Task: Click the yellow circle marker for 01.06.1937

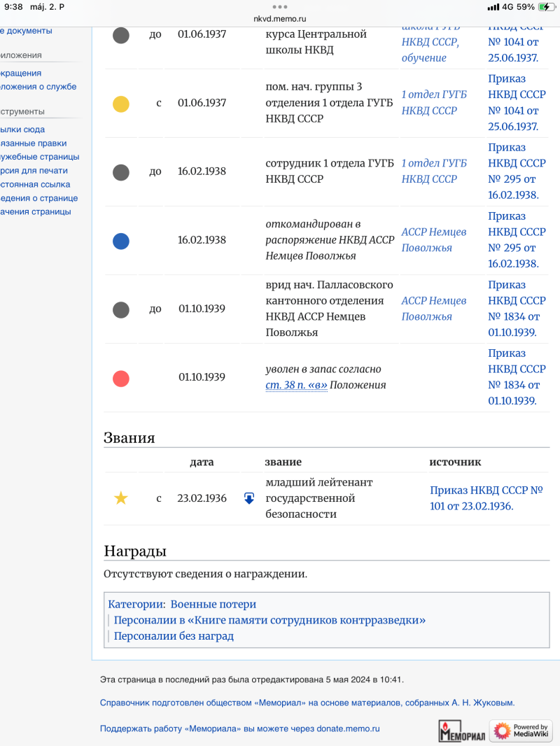Action: [121, 104]
